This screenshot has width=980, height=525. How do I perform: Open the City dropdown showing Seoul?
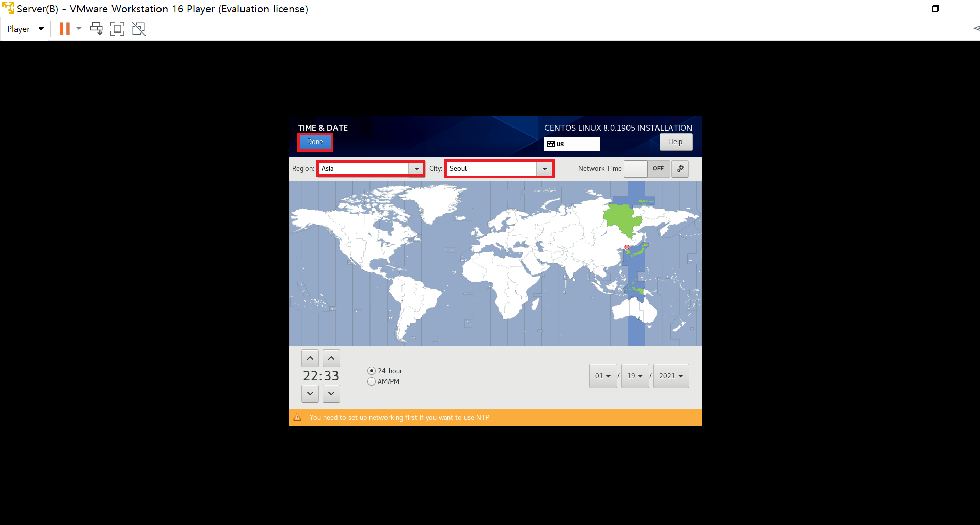(544, 169)
